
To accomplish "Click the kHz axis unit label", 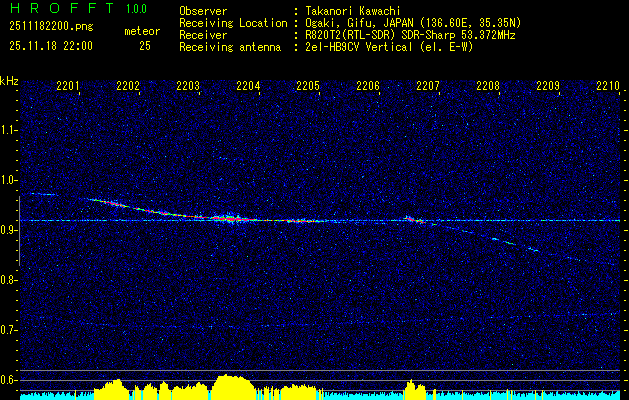I will click(x=9, y=81).
